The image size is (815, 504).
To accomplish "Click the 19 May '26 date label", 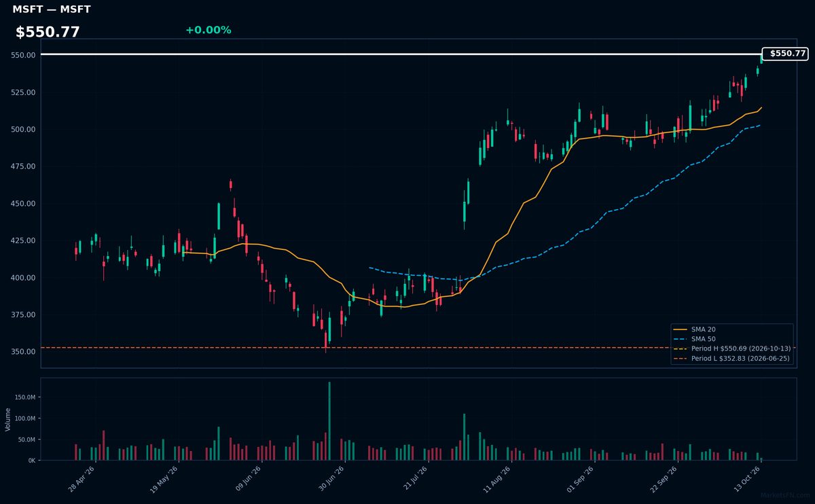I will pos(164,480).
